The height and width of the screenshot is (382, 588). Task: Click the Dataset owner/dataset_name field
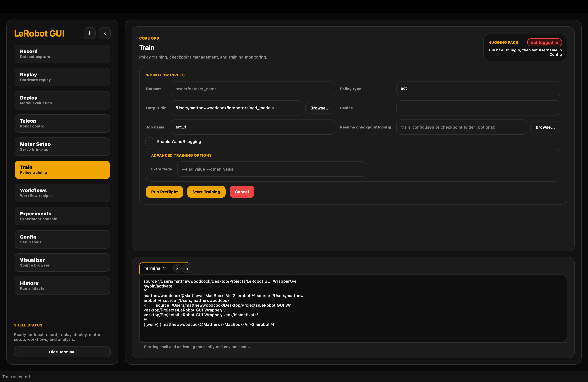(x=253, y=89)
